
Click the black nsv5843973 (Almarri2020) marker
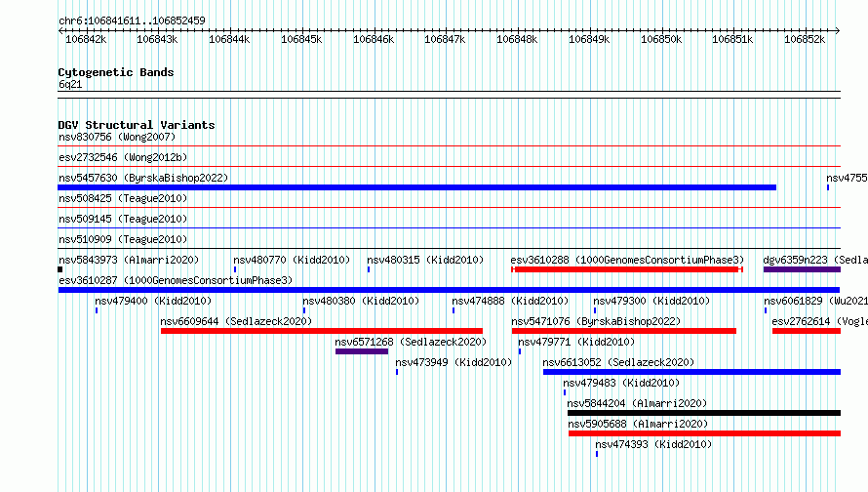coord(60,269)
